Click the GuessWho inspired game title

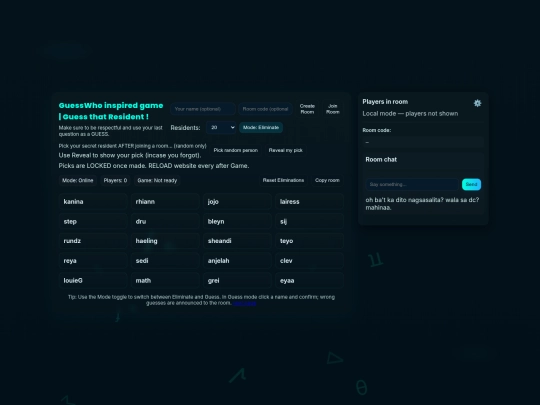111,111
